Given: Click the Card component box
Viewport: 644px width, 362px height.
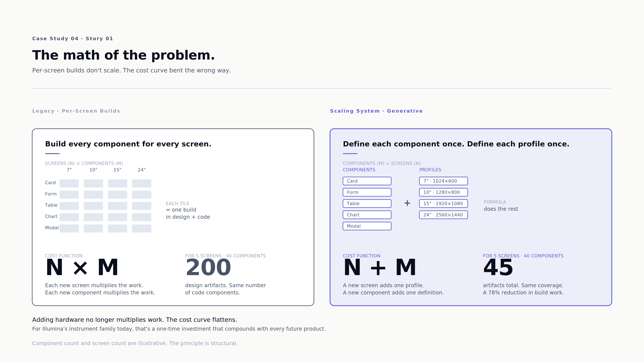Looking at the screenshot, I should pyautogui.click(x=367, y=181).
